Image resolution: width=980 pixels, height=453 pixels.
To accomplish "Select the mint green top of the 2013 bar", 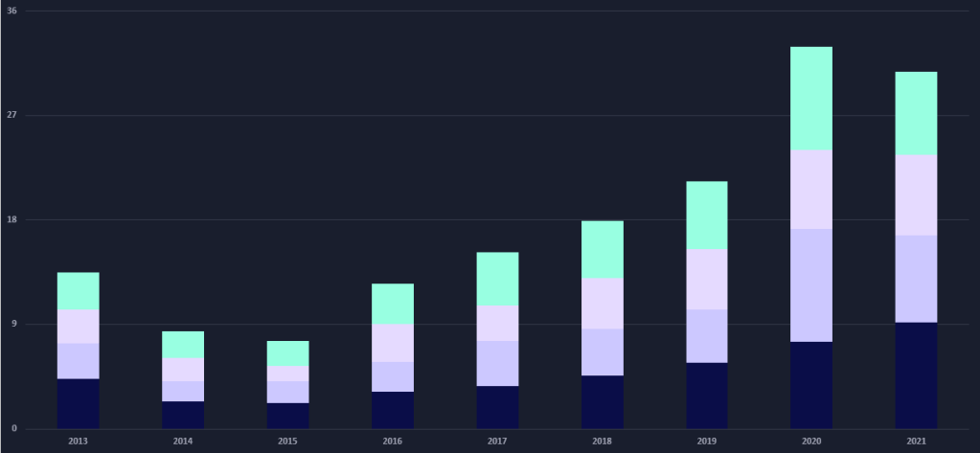I will click(78, 290).
